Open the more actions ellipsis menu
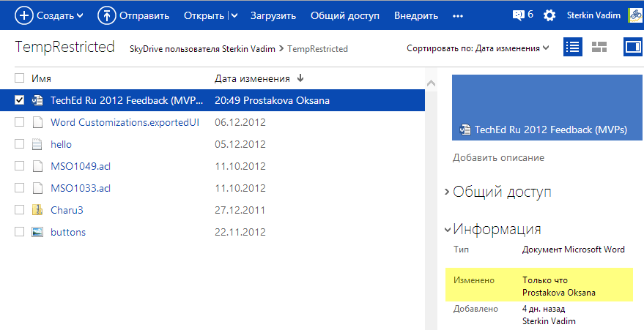This screenshot has height=330, width=644. point(457,16)
